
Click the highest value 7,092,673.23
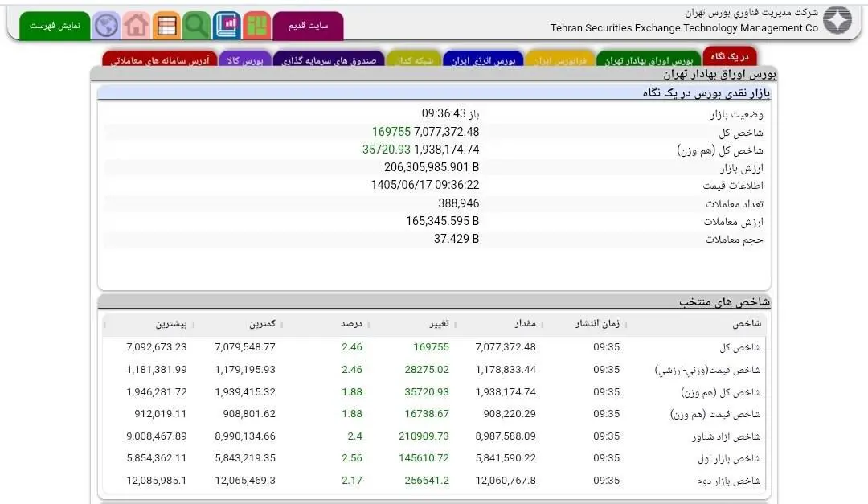coord(157,347)
